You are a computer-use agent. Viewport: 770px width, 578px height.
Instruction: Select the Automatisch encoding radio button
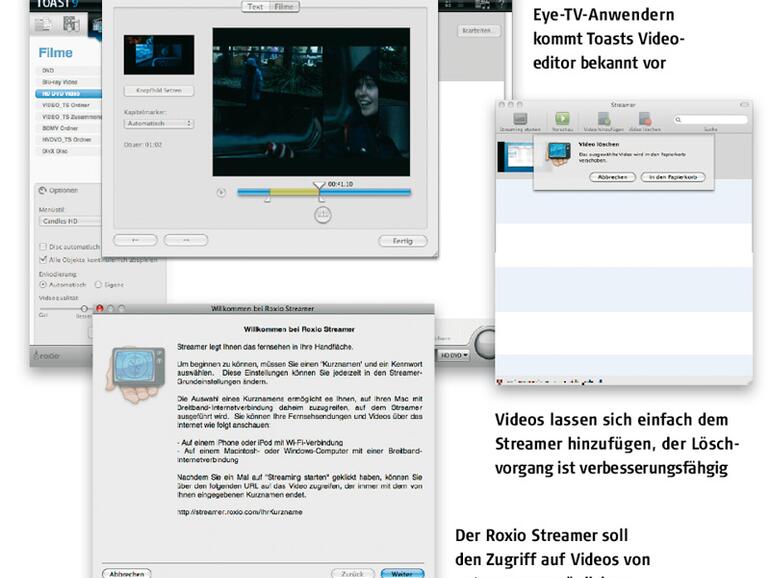pos(42,284)
